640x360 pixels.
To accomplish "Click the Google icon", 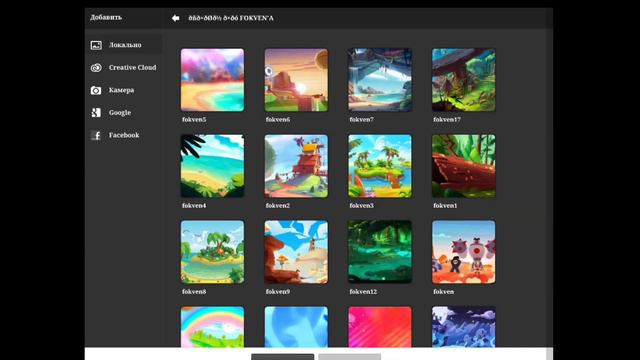I will pyautogui.click(x=96, y=113).
